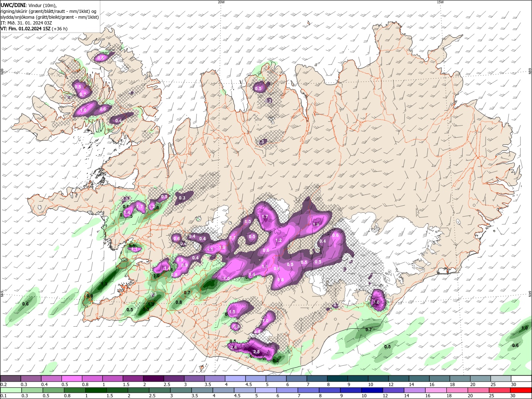This screenshot has height=399, width=532.
Task: Click the 1.0 rain value at far right edge
Action: point(525,328)
